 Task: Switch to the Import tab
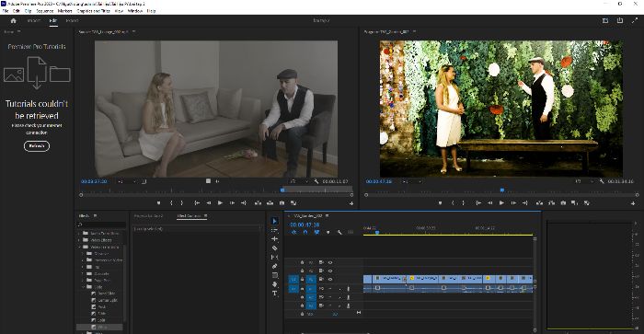[x=34, y=20]
